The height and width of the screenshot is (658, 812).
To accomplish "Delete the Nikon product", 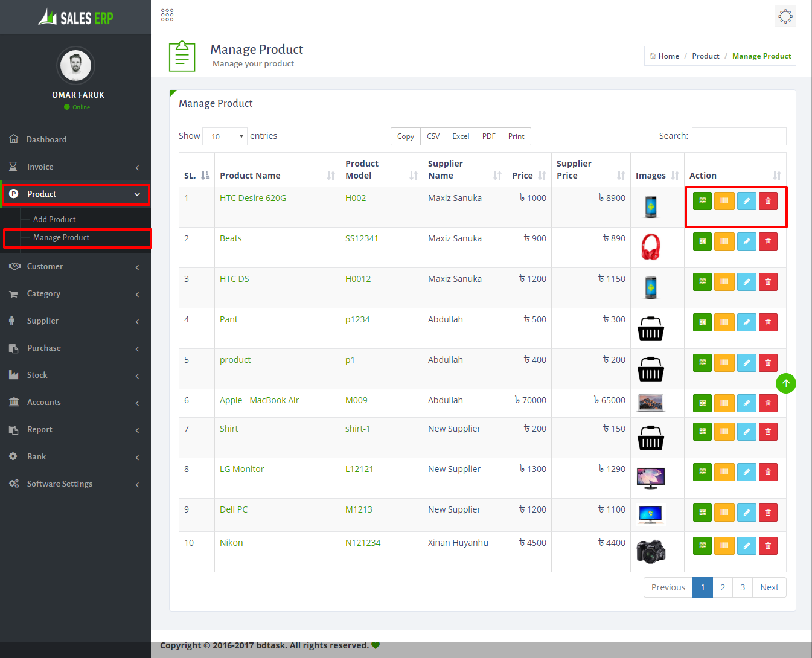I will tap(768, 546).
